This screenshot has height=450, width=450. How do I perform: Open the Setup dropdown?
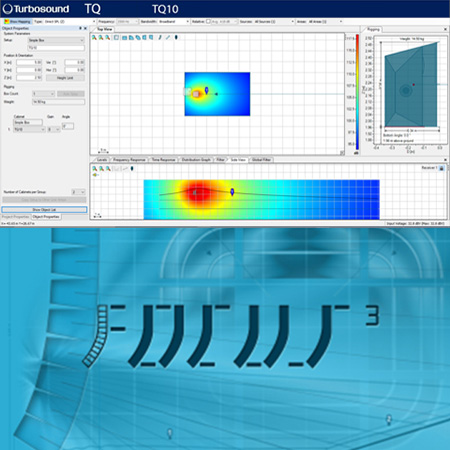pyautogui.click(x=56, y=40)
